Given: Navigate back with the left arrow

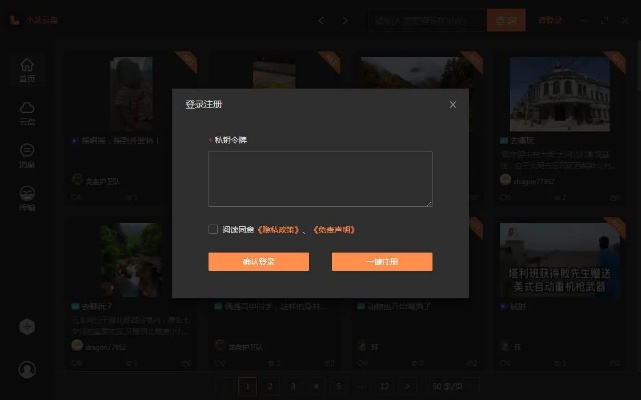Looking at the screenshot, I should click(x=321, y=20).
